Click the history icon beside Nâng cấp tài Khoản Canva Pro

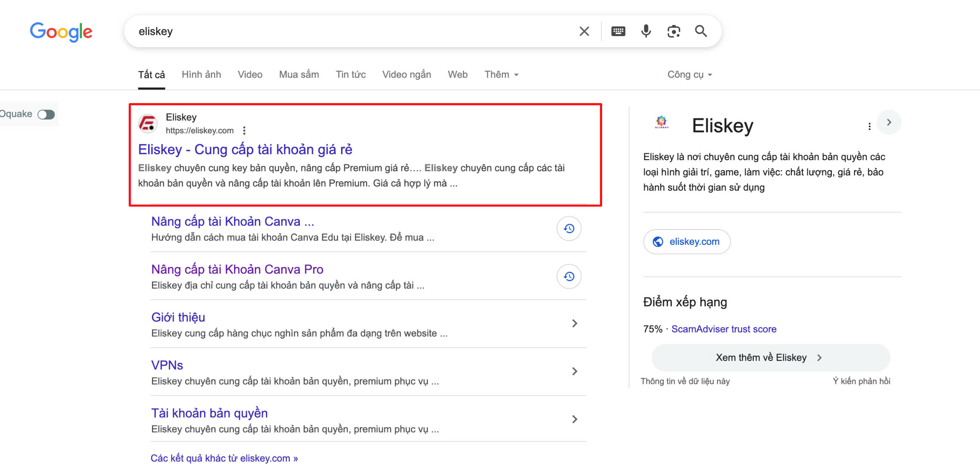(569, 277)
